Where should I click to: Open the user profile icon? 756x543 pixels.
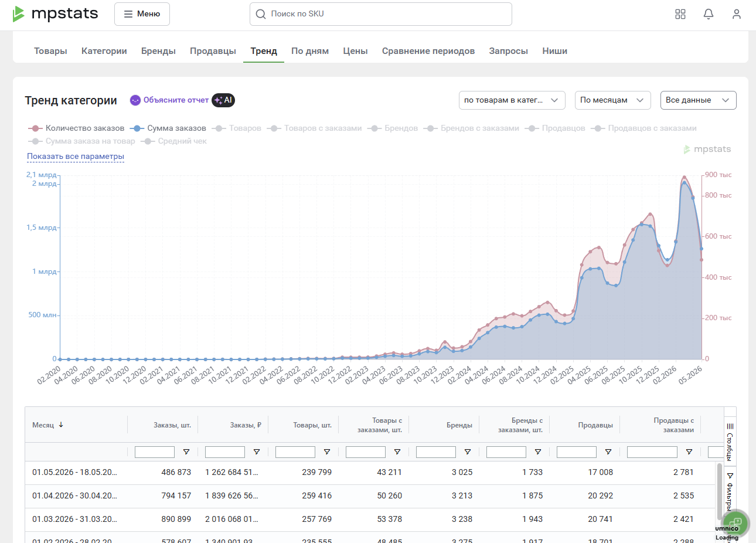tap(737, 14)
